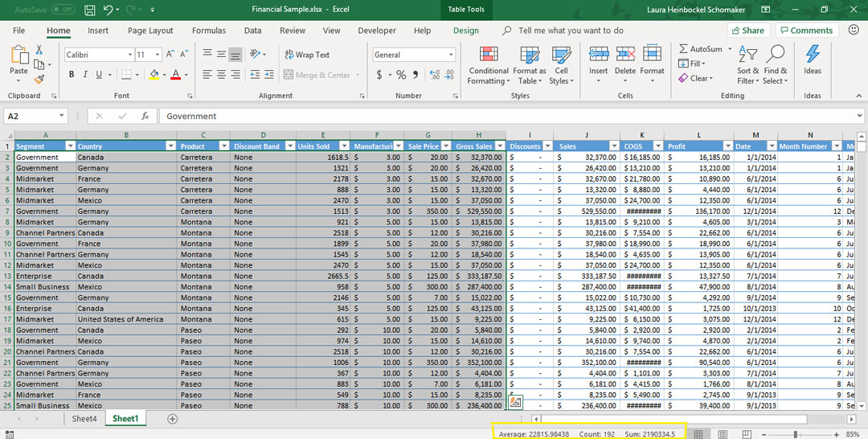Open the Table Tools Design tab
Screen dimensions: 868x439
coord(466,31)
